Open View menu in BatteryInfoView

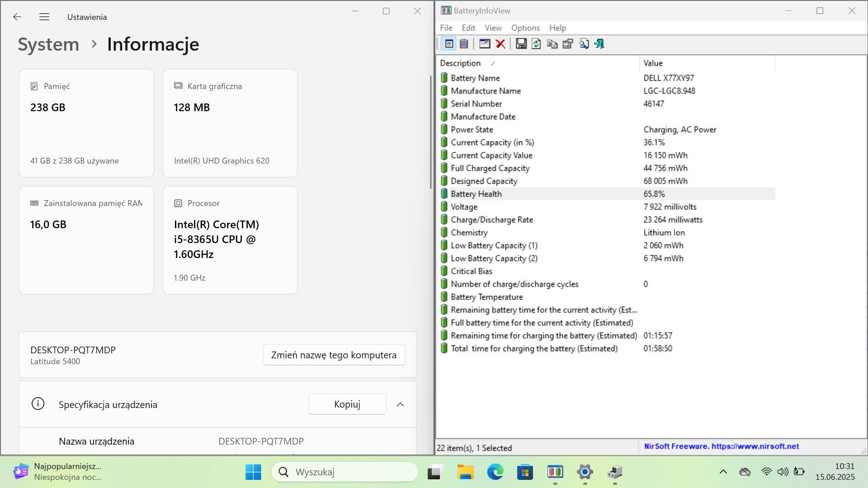coord(493,28)
